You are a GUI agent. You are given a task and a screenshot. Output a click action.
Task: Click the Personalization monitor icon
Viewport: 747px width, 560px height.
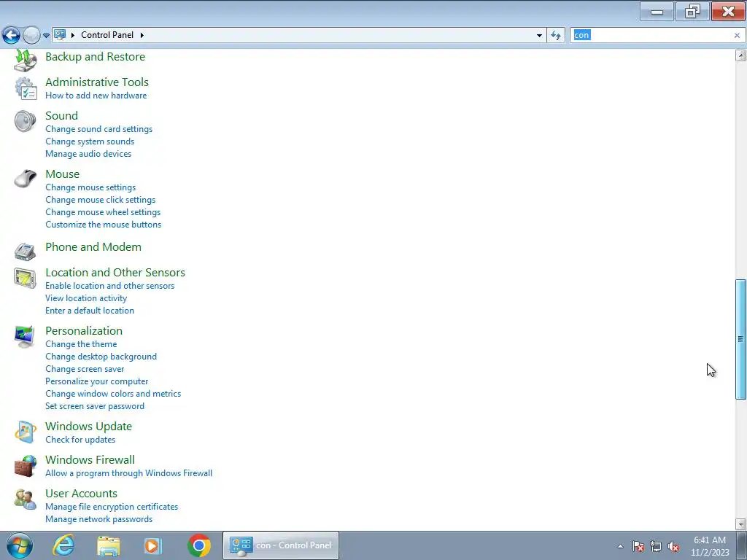25,336
